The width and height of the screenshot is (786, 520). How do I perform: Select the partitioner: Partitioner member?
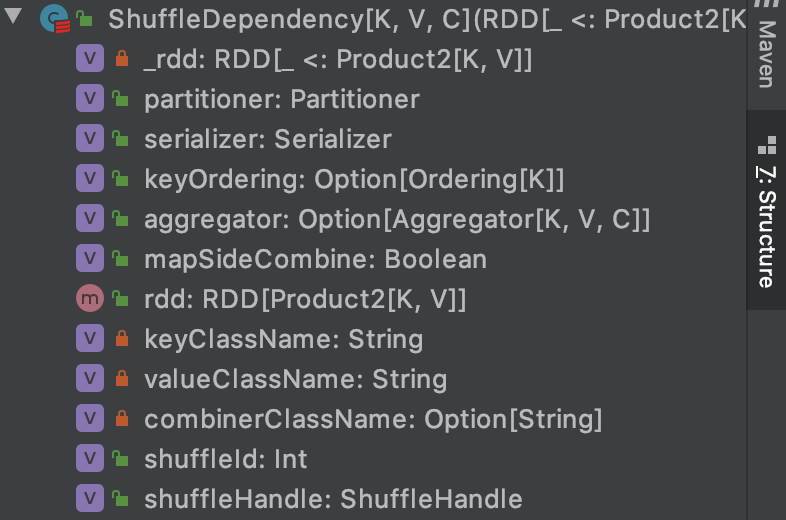click(282, 99)
